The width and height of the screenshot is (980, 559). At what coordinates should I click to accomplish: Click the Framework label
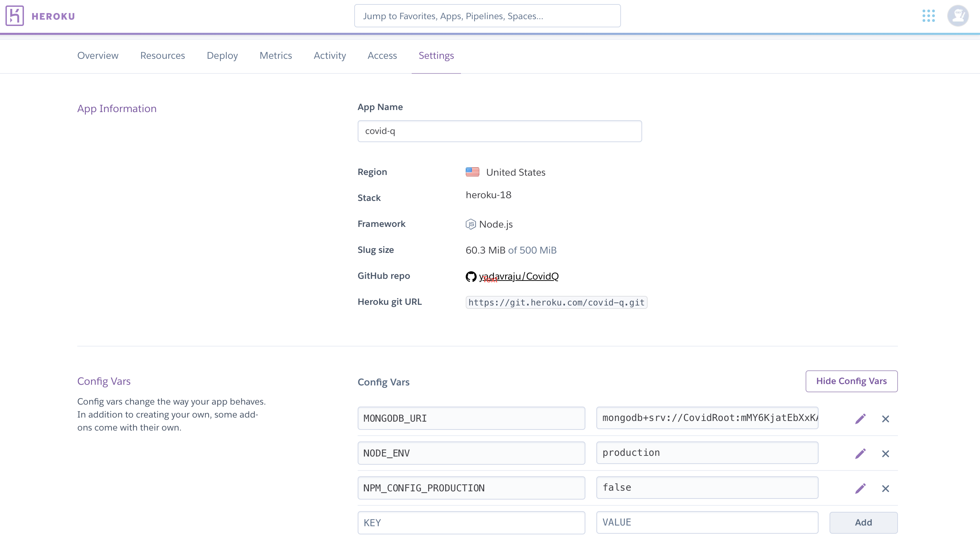pos(382,224)
